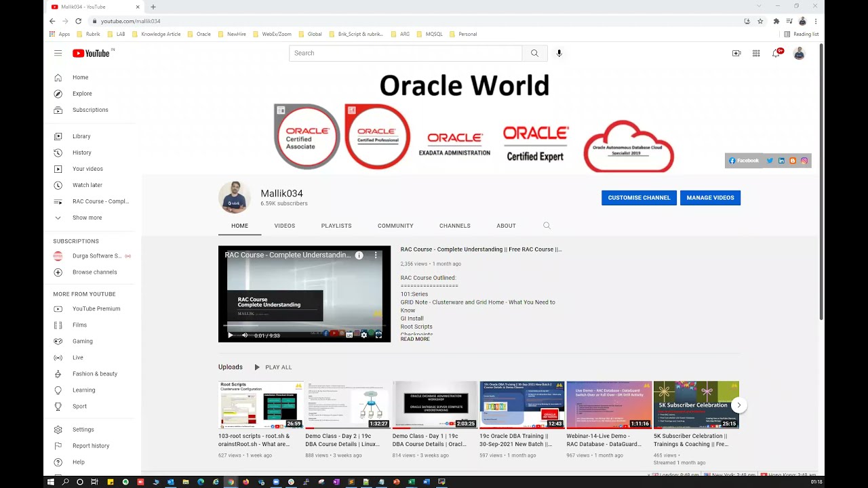Open the Twitter icon on the banner
868x488 pixels.
(770, 161)
